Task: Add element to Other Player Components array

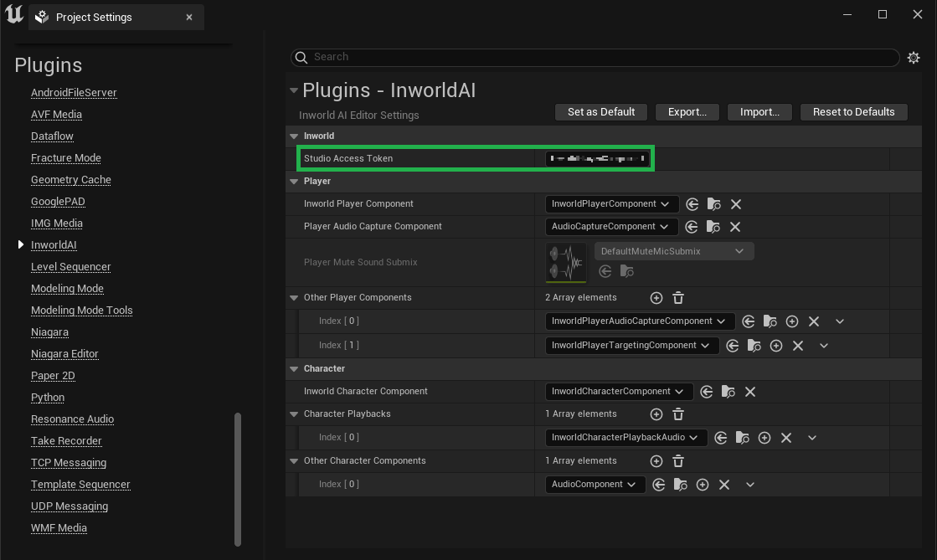Action: pos(656,298)
